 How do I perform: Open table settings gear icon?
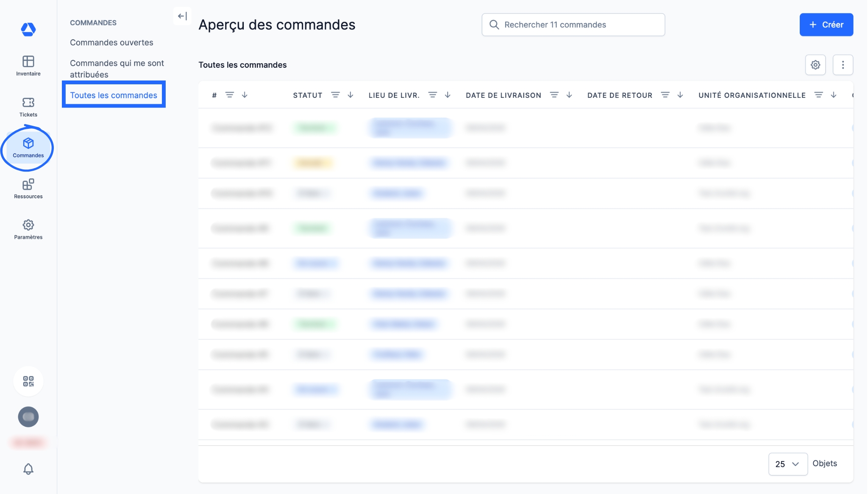point(815,65)
